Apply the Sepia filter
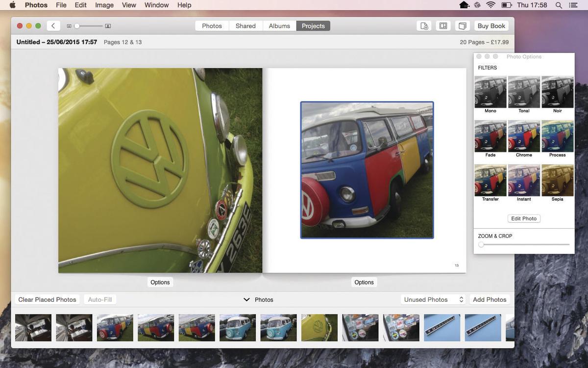Viewport: 588px width, 368px height. tap(557, 180)
